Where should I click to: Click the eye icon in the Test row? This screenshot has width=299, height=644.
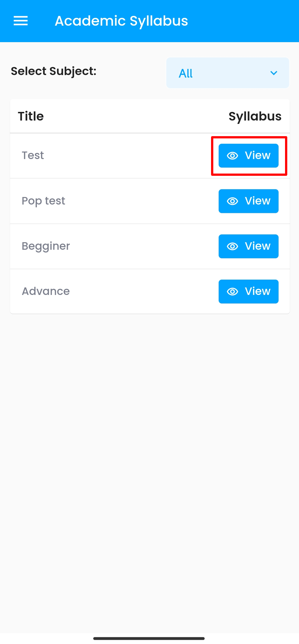coord(232,156)
